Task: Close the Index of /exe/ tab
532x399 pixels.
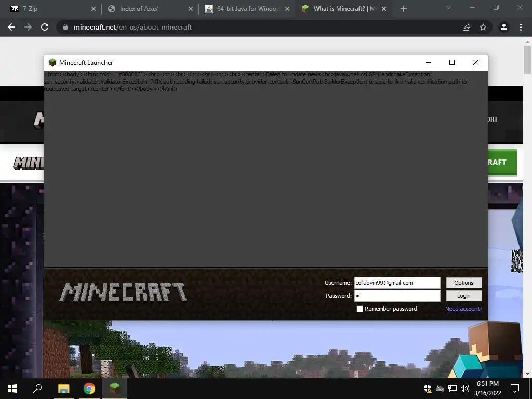Action: (190, 9)
